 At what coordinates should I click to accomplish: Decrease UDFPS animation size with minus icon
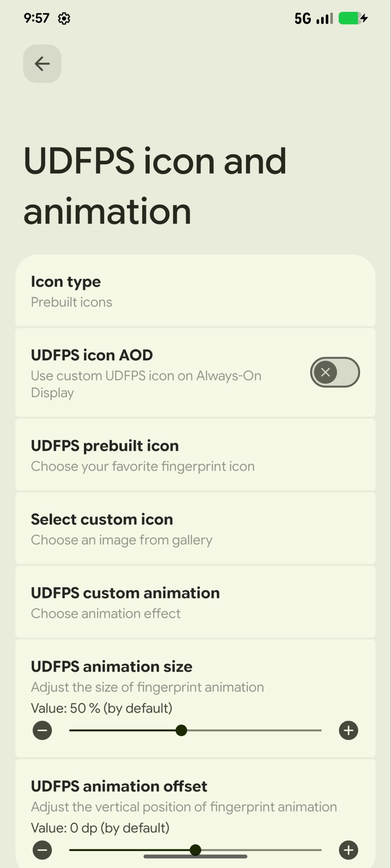coord(42,730)
